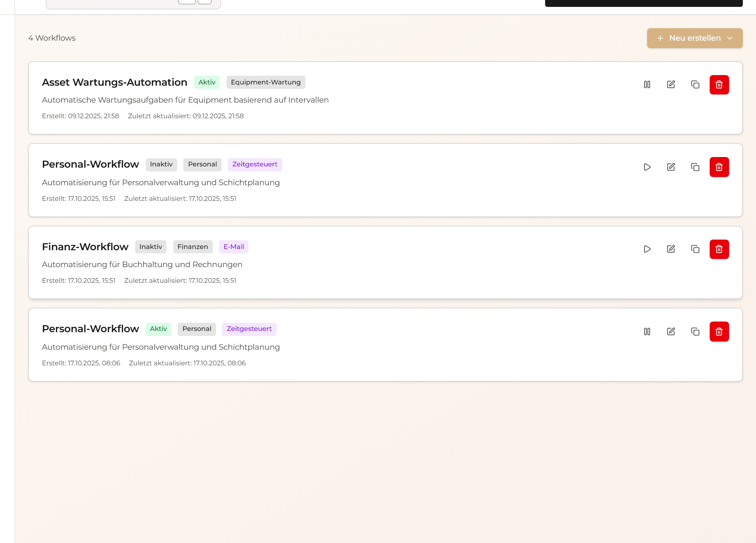756x543 pixels.
Task: Edit the inactive Personal-Workflow
Action: [x=671, y=167]
